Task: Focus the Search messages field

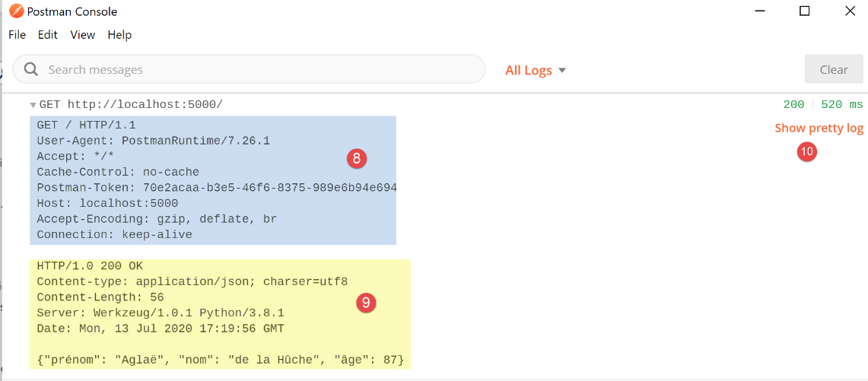Action: point(259,69)
